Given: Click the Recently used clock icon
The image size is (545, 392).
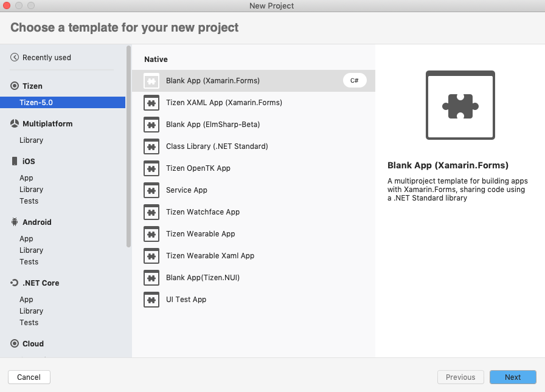Looking at the screenshot, I should coord(13,57).
